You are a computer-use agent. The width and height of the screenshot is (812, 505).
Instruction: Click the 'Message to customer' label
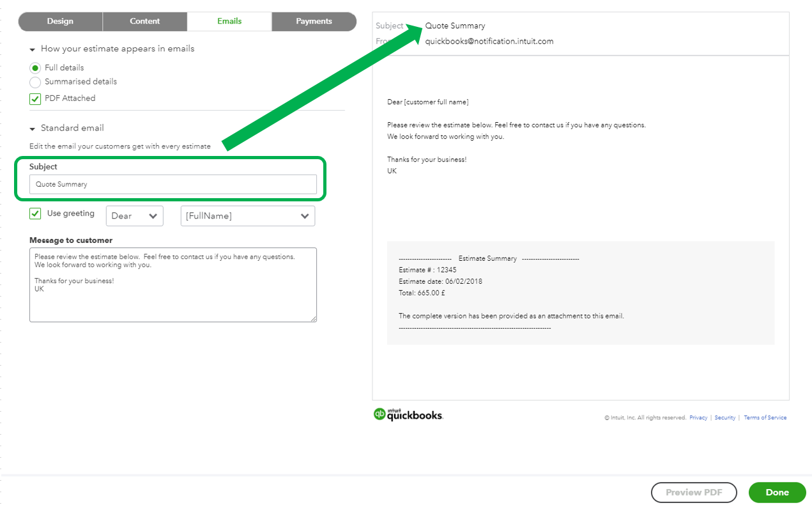click(71, 240)
